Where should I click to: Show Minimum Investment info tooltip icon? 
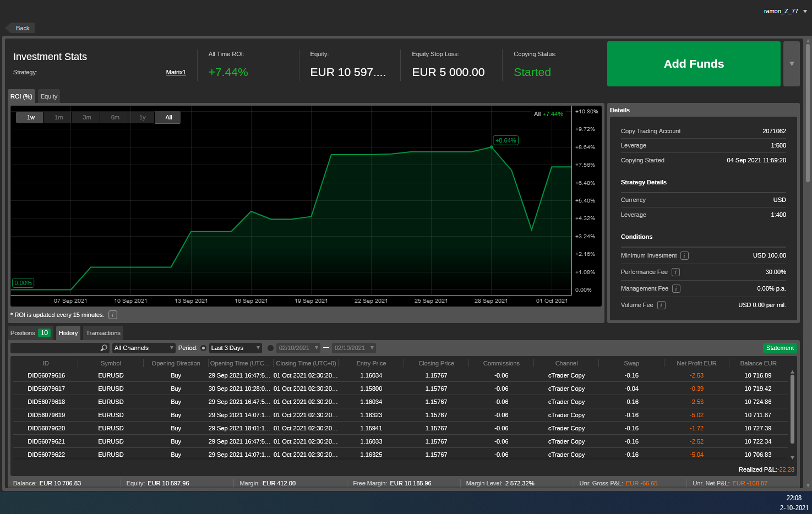point(685,255)
